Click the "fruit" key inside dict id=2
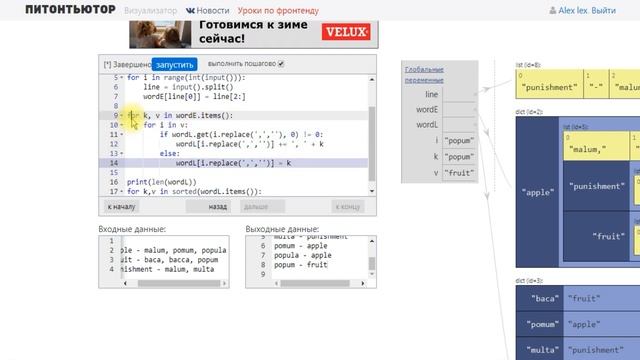Viewport: 640px width, 360px height. [x=596, y=236]
